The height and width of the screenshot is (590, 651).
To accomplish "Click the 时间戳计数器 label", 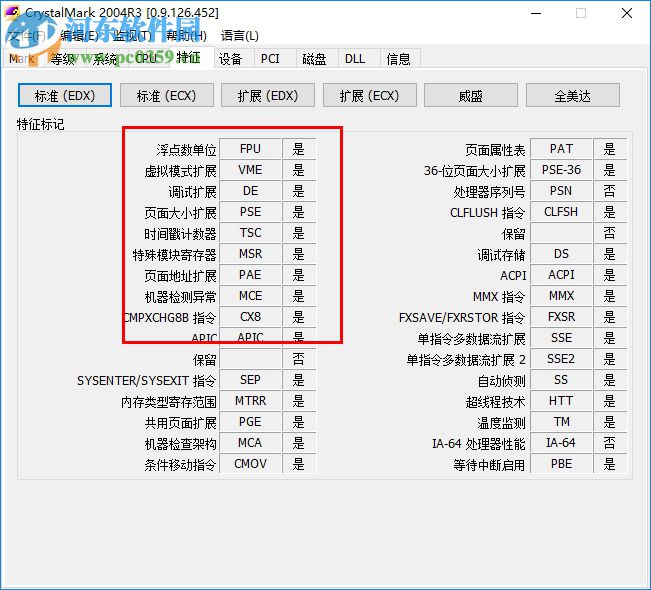I will click(x=181, y=234).
